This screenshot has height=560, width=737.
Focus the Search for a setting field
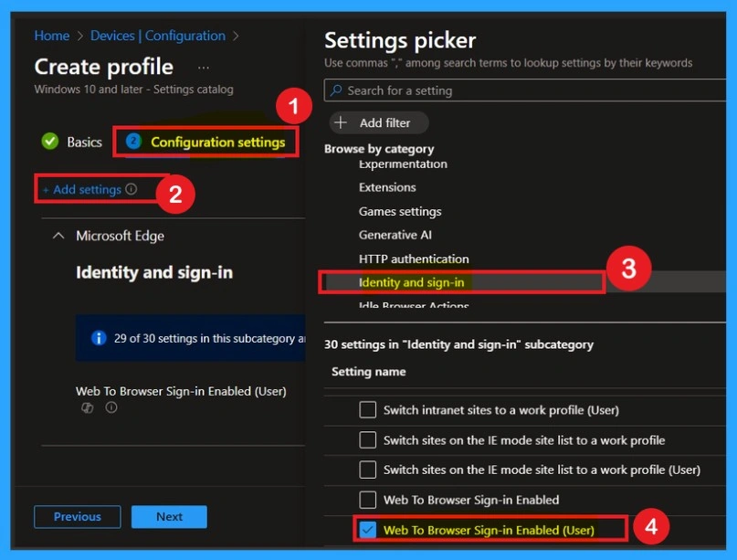(x=524, y=90)
